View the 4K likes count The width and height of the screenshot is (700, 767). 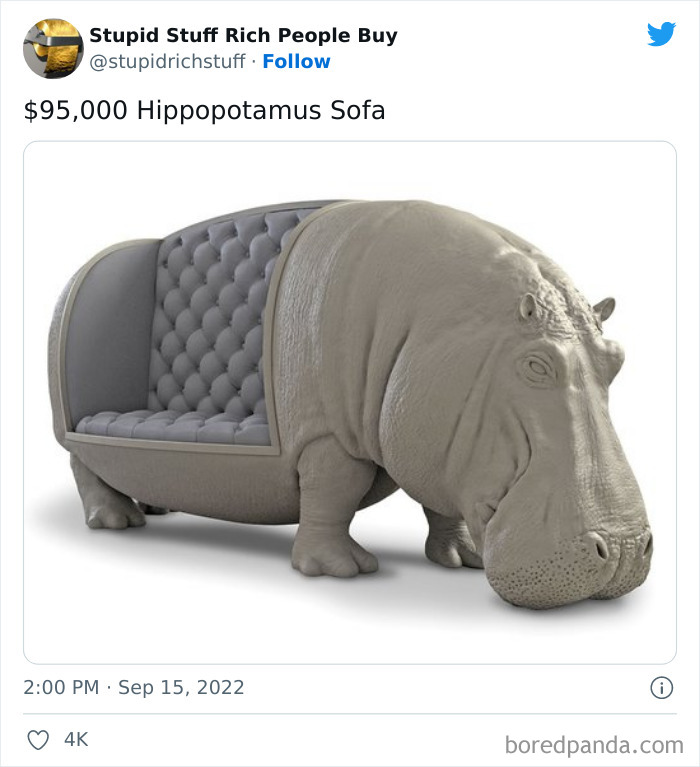click(76, 740)
